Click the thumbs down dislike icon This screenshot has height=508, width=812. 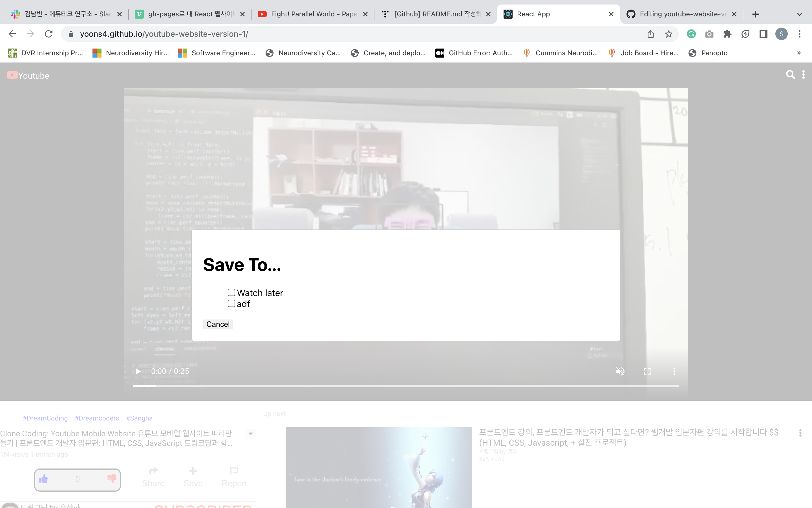coord(112,478)
